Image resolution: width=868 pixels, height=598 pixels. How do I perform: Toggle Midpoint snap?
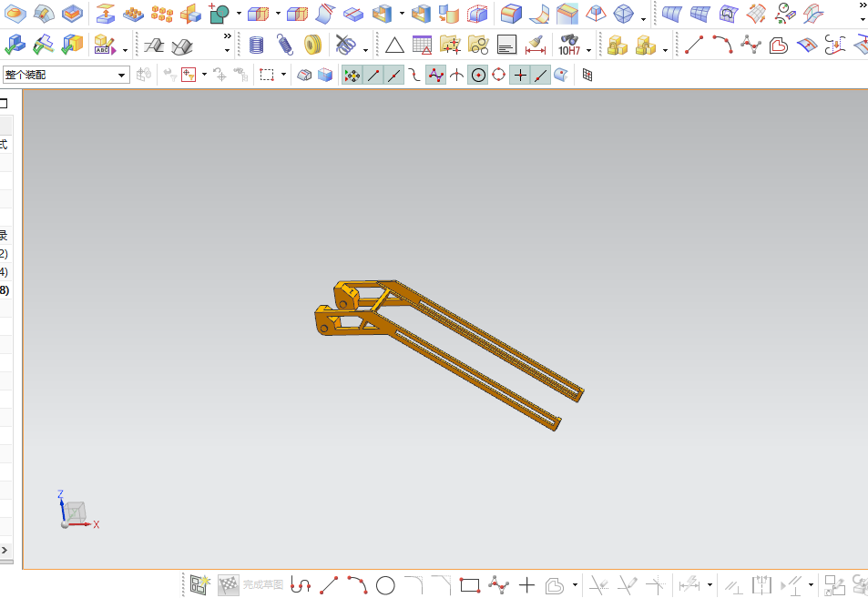click(x=394, y=75)
